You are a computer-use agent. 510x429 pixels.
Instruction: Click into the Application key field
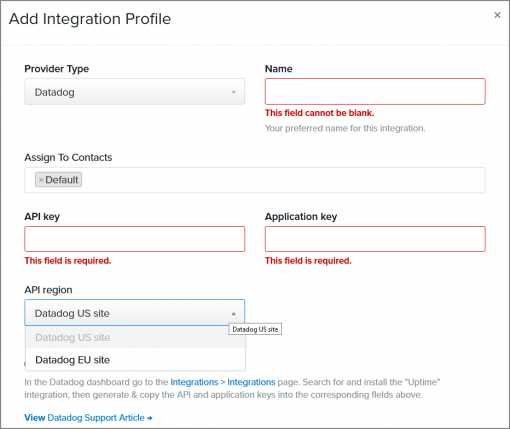[x=375, y=239]
